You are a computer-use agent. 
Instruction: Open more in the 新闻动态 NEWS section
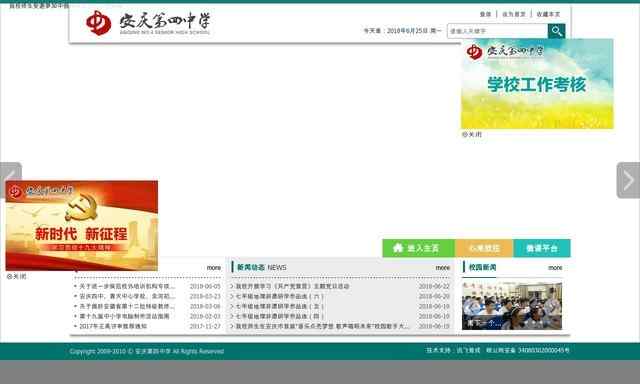click(x=442, y=268)
